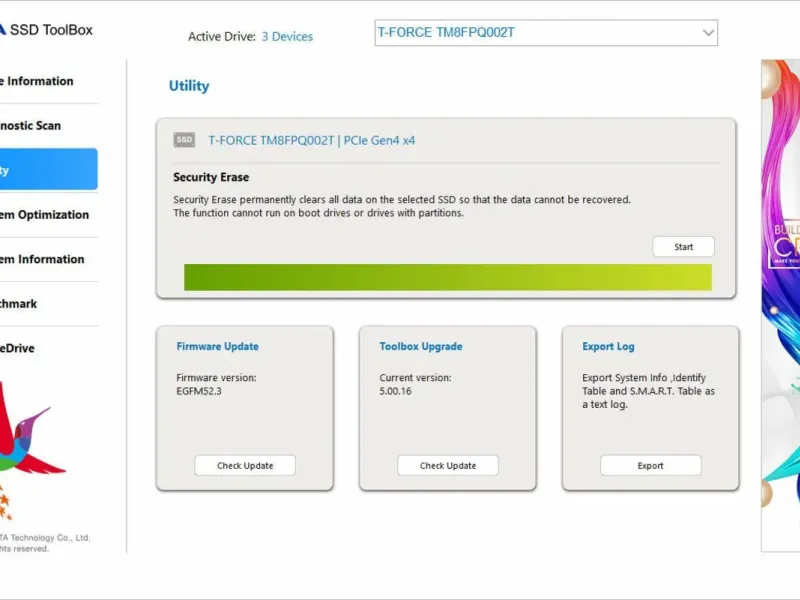The height and width of the screenshot is (600, 800).
Task: Check for a Toolbox Upgrade update
Action: point(448,465)
